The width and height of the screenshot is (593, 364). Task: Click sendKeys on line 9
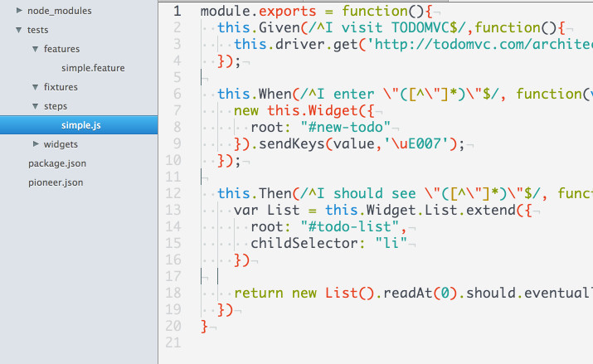point(292,143)
